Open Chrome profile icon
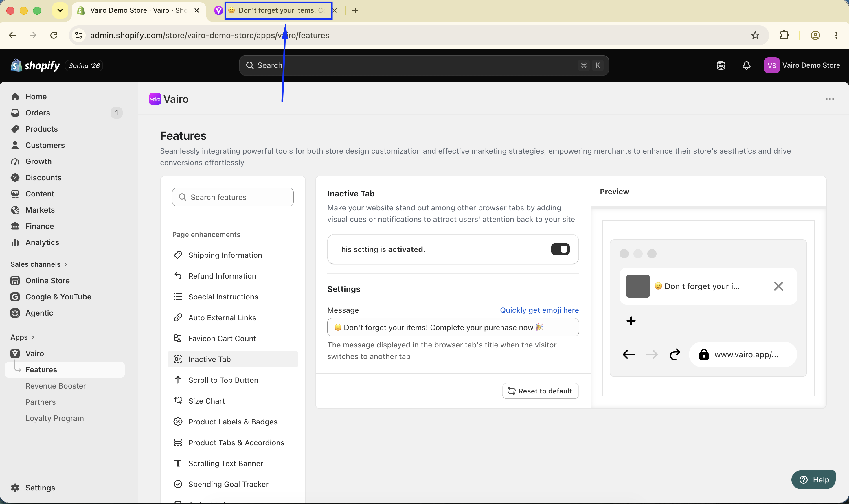Screen dimensions: 849x504 point(815,35)
